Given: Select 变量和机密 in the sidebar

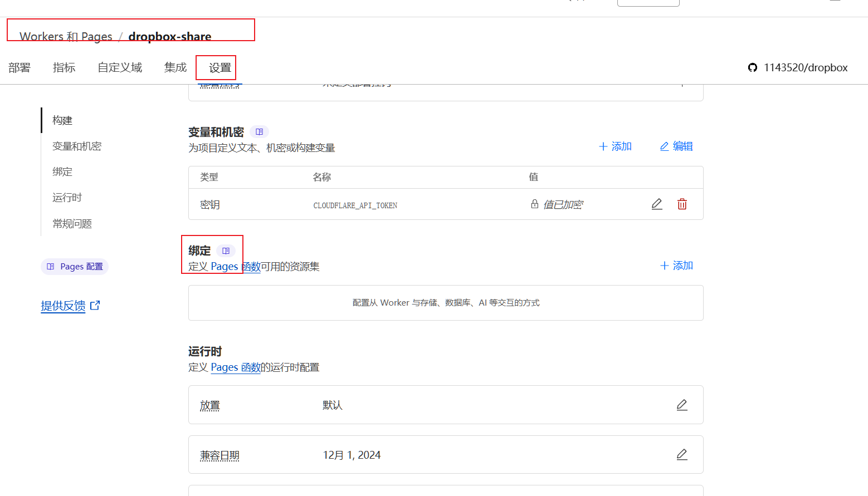Looking at the screenshot, I should click(x=77, y=146).
